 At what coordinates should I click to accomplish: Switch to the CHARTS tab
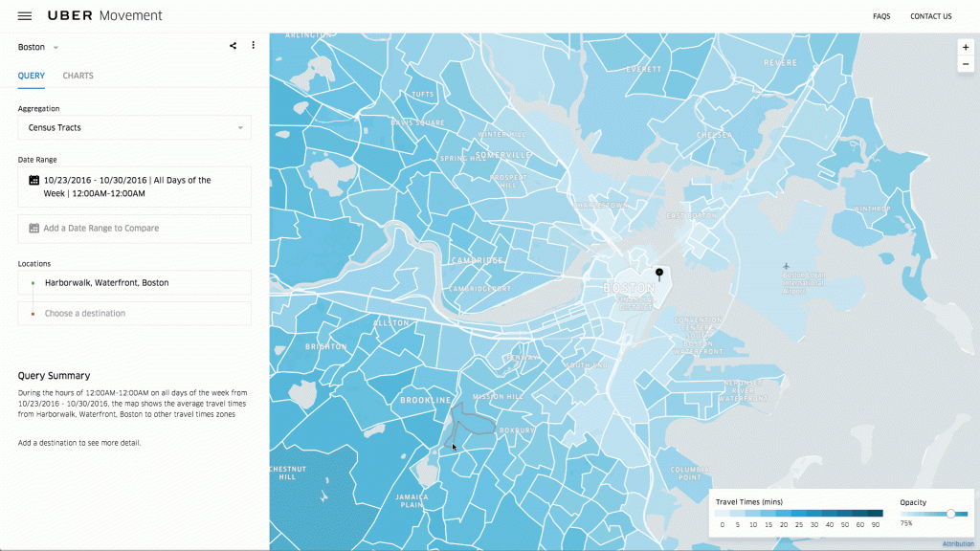pos(78,76)
